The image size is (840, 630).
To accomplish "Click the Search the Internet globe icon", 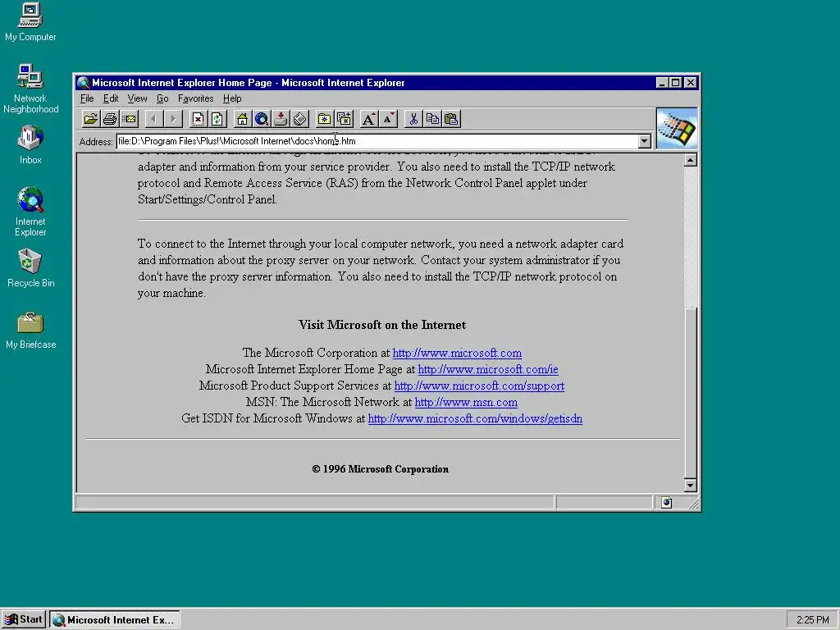I will click(x=262, y=119).
